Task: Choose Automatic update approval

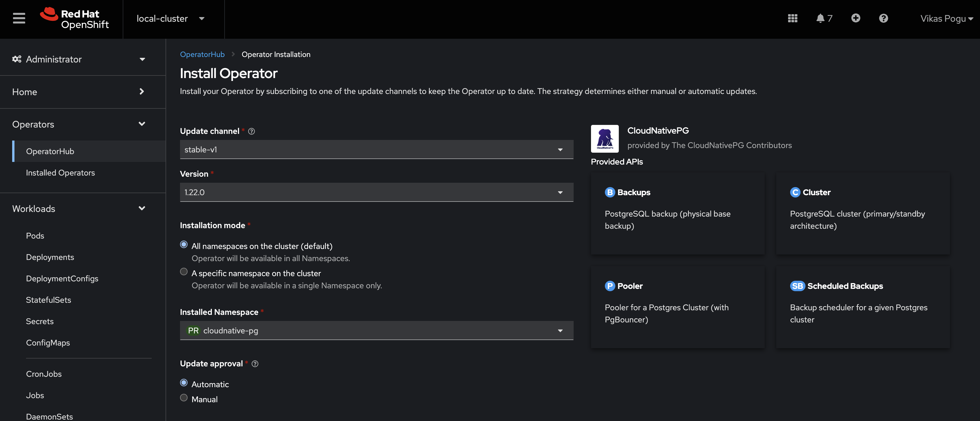Action: [184, 383]
